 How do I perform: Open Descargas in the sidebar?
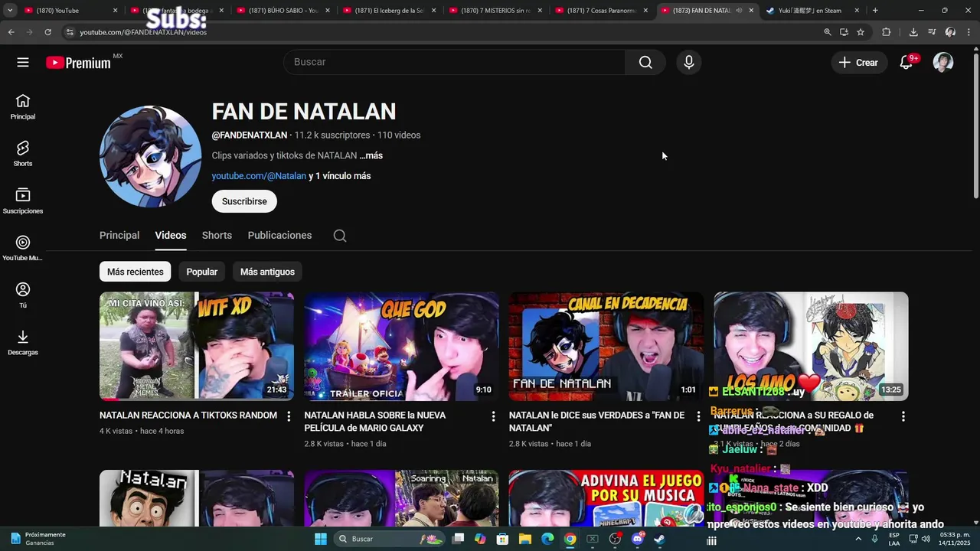[x=23, y=342]
